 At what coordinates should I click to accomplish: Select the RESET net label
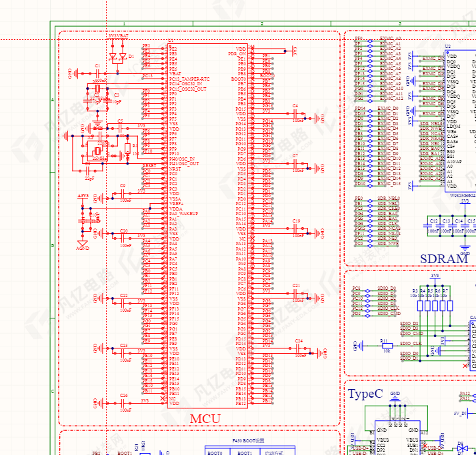click(149, 166)
